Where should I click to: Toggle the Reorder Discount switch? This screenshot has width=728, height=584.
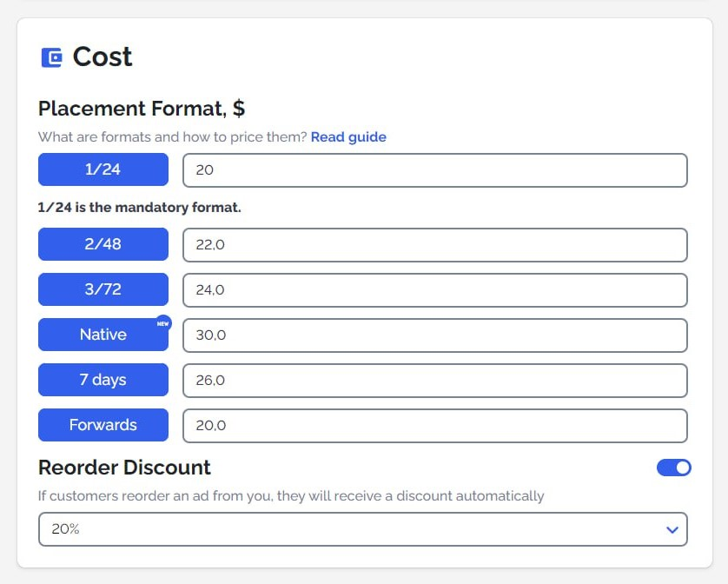click(673, 468)
